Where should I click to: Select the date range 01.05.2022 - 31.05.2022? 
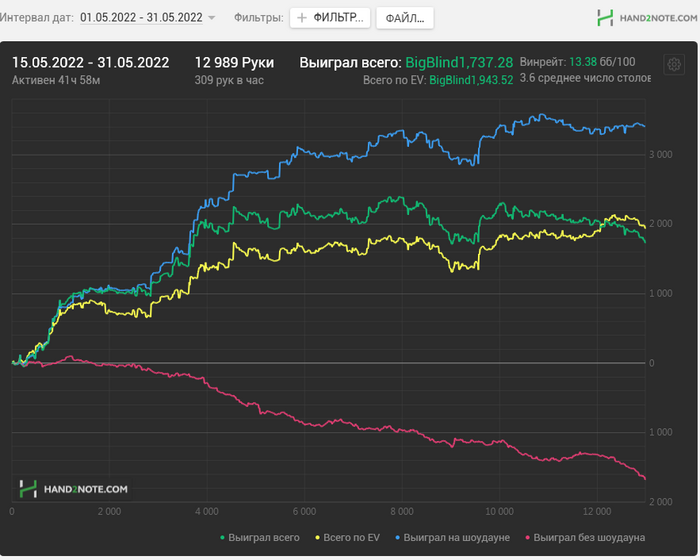click(141, 17)
